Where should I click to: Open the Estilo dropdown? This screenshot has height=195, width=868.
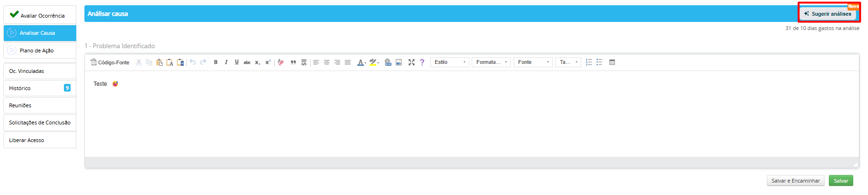(450, 62)
